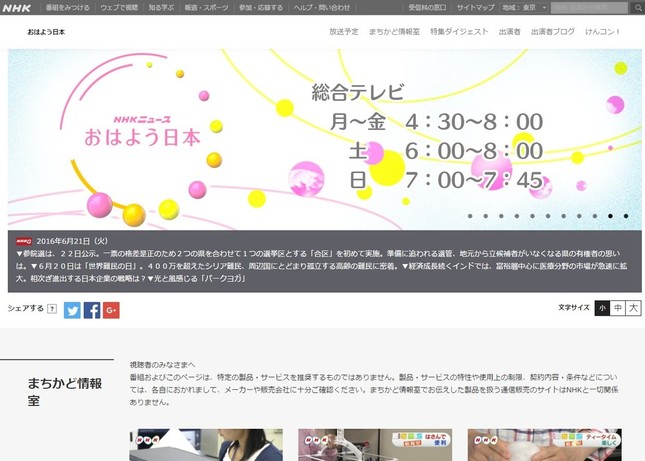This screenshot has height=461, width=645.
Task: Set font size to large (大)
Action: (x=634, y=308)
